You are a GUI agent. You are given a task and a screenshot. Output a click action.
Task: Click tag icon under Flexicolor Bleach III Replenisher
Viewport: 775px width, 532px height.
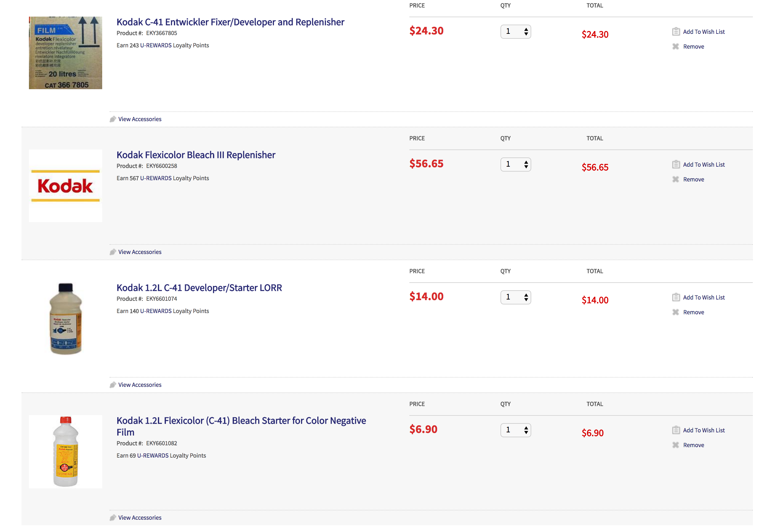click(113, 252)
